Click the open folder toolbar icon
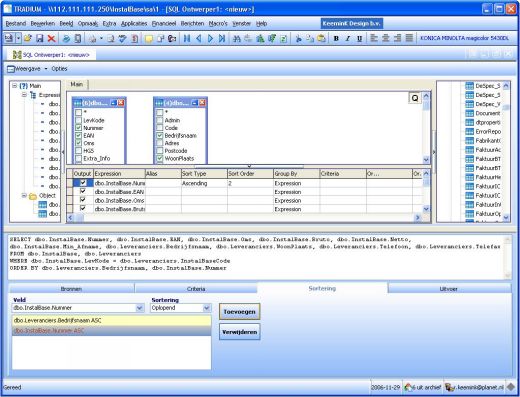This screenshot has width=520, height=397. pyautogui.click(x=28, y=38)
